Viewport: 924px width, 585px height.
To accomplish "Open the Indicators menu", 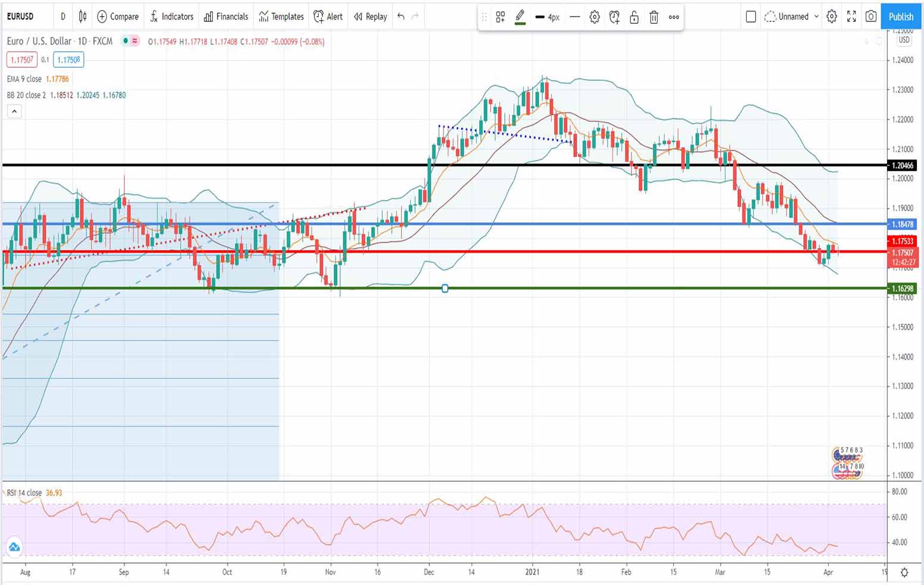I will pos(171,17).
